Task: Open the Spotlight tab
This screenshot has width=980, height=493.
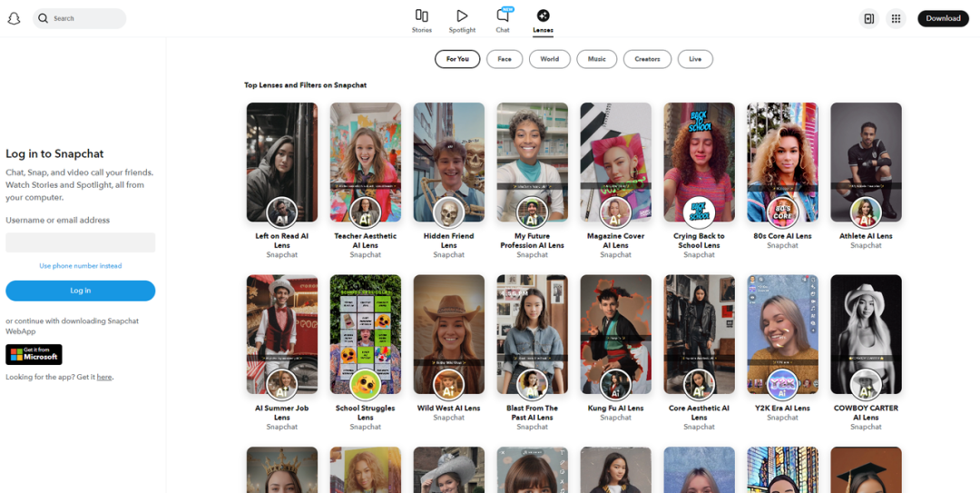Action: (462, 21)
